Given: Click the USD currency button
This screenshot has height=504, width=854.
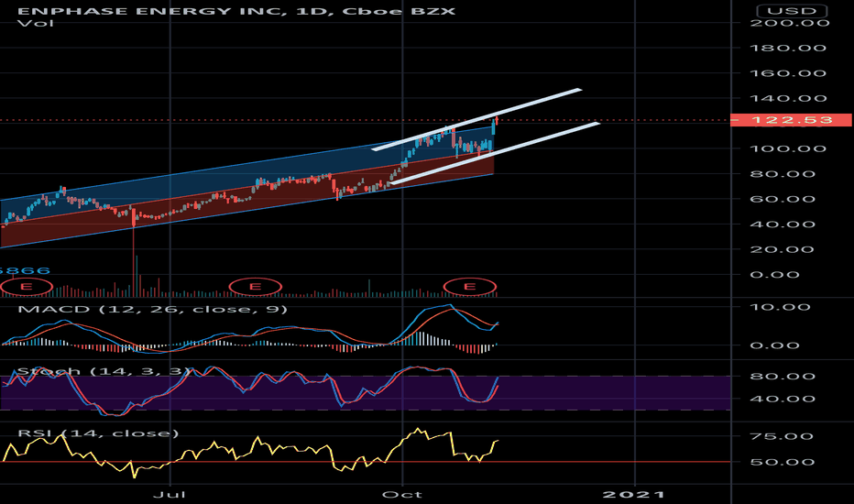Looking at the screenshot, I should pos(792,11).
